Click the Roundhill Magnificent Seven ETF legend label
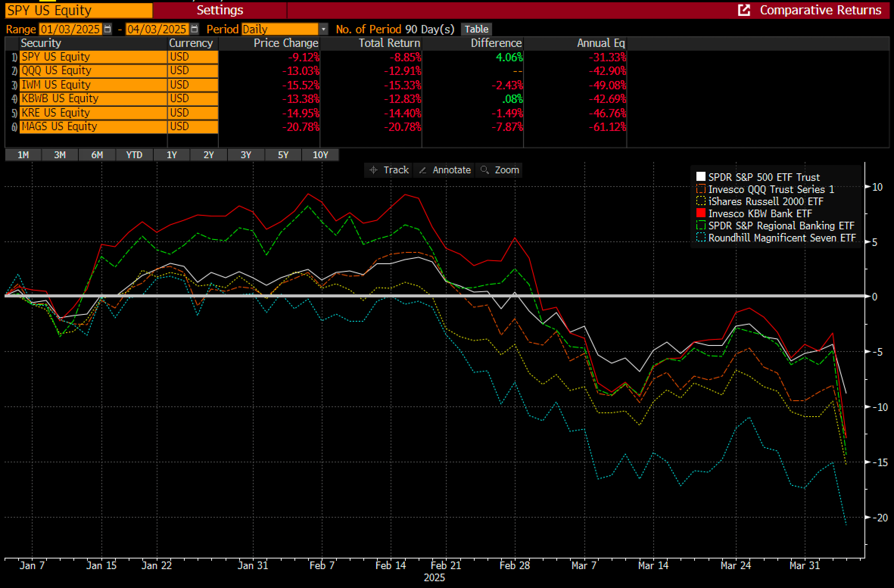The height and width of the screenshot is (588, 894). coord(782,238)
